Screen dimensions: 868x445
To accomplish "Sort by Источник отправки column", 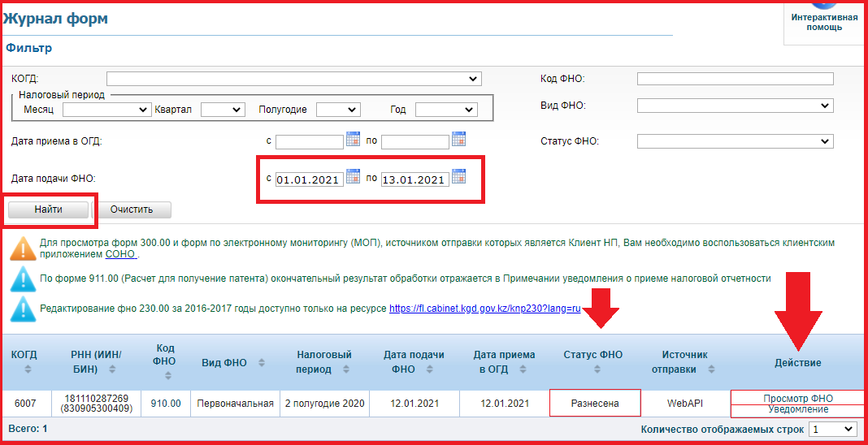I will (x=712, y=369).
